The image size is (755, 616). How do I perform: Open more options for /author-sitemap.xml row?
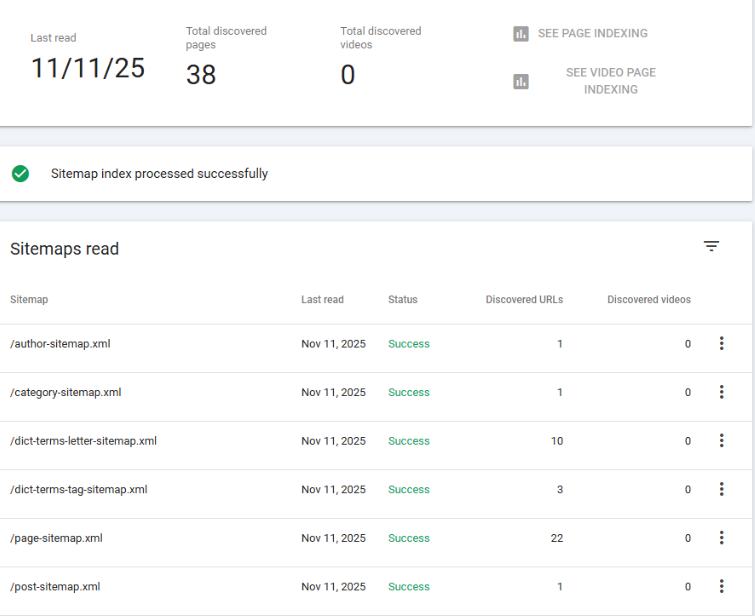[721, 344]
